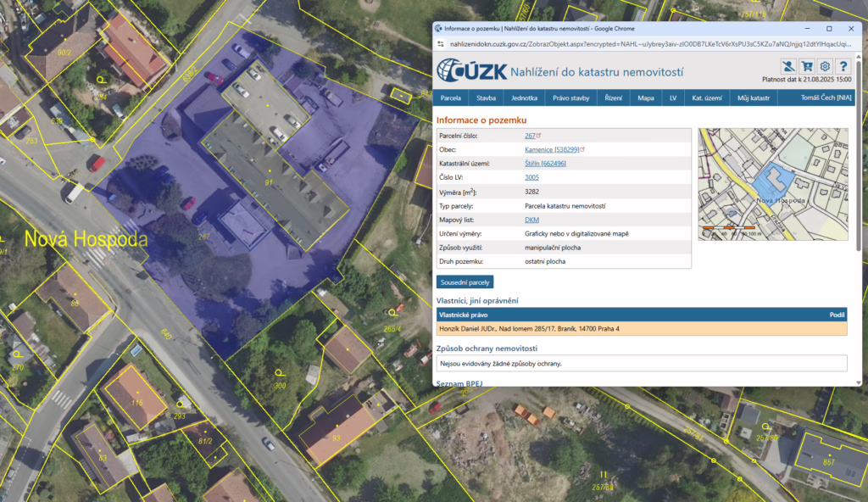This screenshot has height=502, width=868.
Task: Open the shopping cart icon
Action: 806,66
